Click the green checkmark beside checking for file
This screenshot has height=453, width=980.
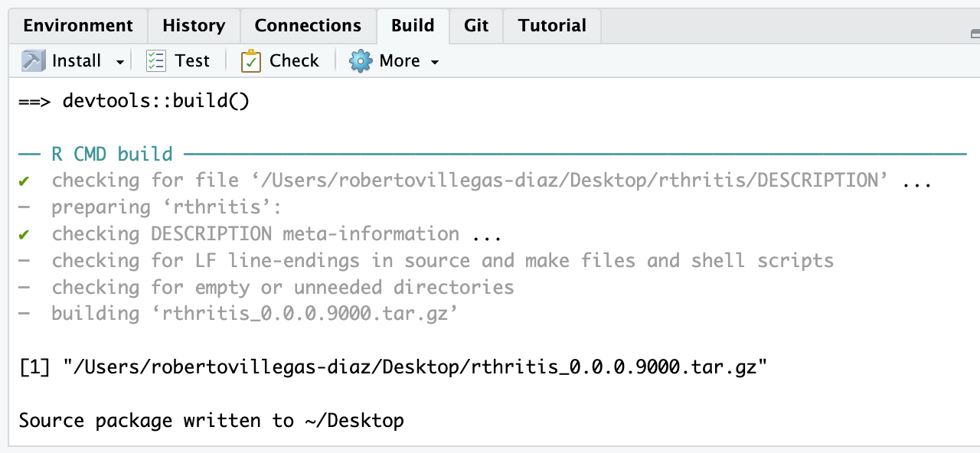pos(24,181)
